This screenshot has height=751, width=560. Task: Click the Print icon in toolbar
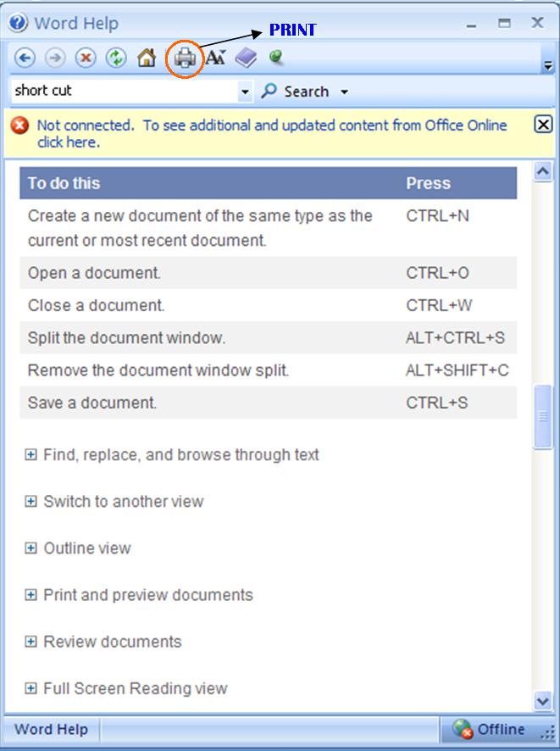click(x=185, y=58)
